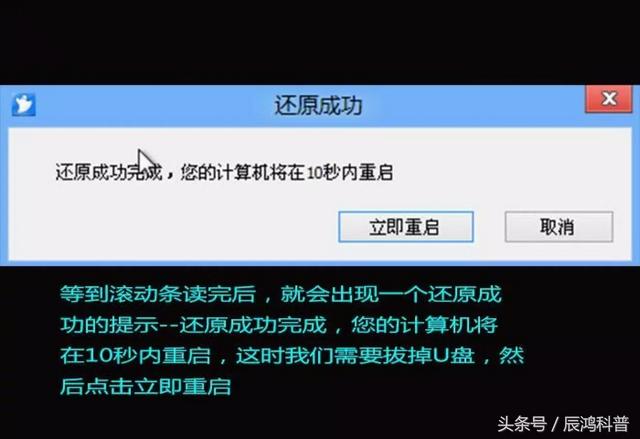The height and width of the screenshot is (439, 640).
Task: Click the empty blue title bar area
Action: coord(469,106)
